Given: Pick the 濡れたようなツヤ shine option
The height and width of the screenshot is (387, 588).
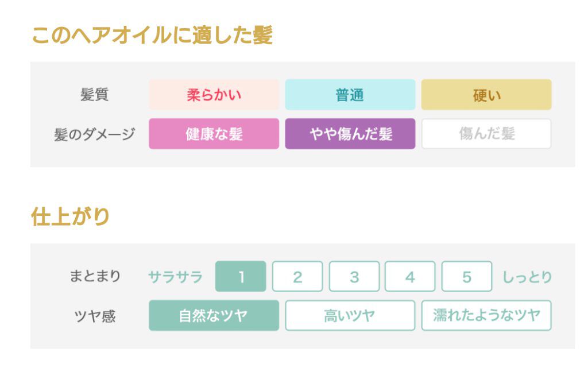Looking at the screenshot, I should point(486,315).
